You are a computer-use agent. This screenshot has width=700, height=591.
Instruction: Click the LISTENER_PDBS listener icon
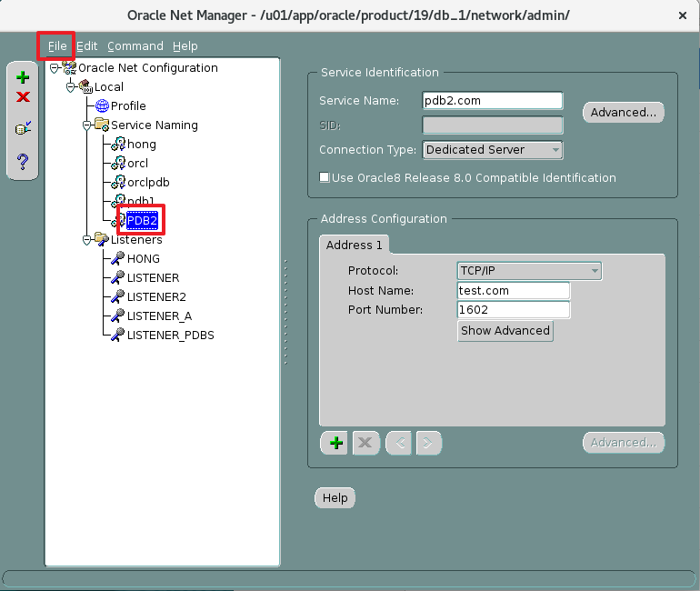[118, 335]
